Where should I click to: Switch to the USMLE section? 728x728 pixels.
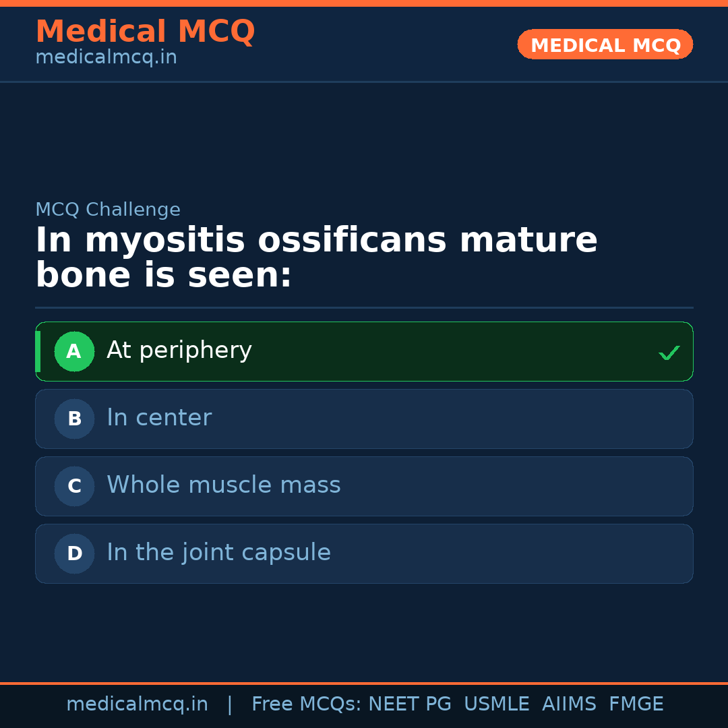point(497,703)
